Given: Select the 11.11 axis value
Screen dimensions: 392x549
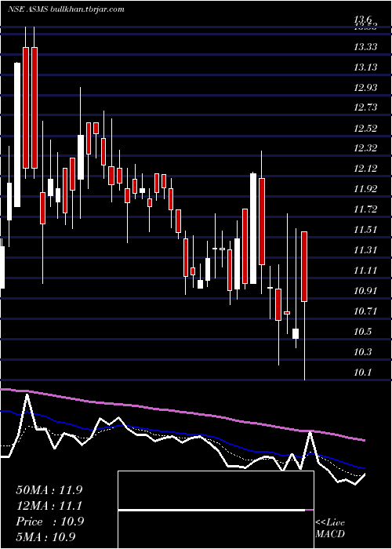Looking at the screenshot, I should (x=365, y=271).
